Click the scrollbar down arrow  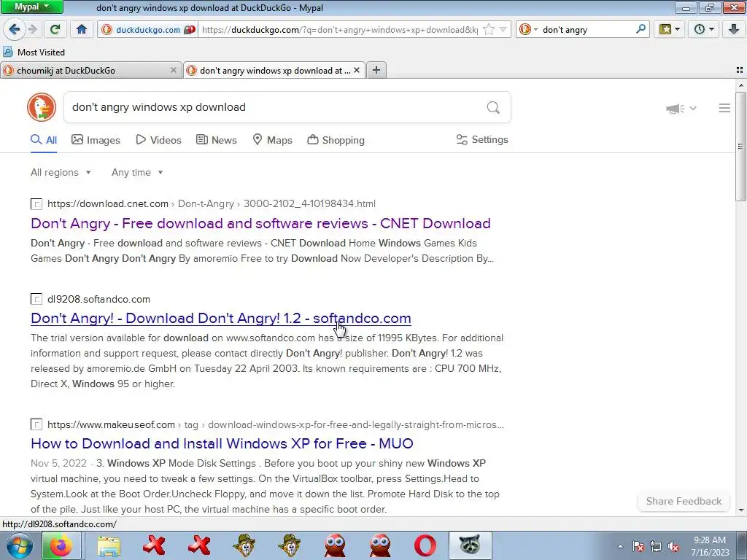[x=741, y=510]
